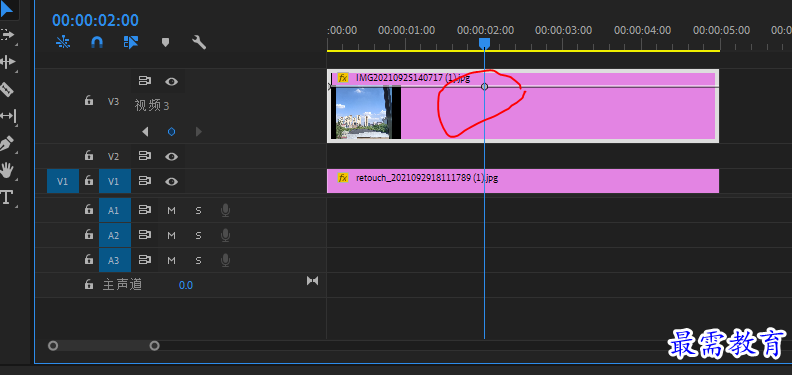Enable voice-over record on A2
Image resolution: width=792 pixels, height=375 pixels.
pyautogui.click(x=225, y=236)
